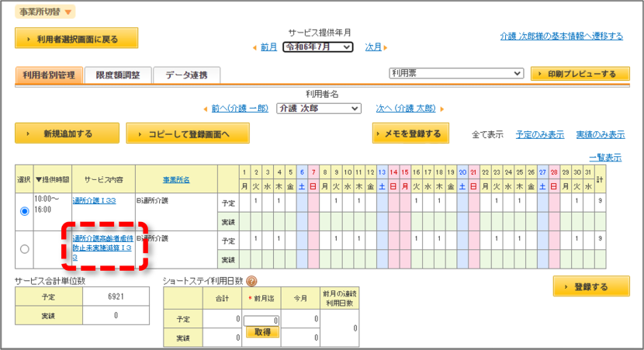Switch to the データ連携 tab

click(186, 75)
